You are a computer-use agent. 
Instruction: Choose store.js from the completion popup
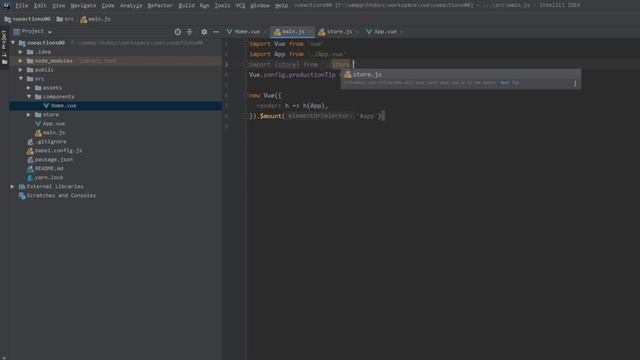(x=461, y=74)
